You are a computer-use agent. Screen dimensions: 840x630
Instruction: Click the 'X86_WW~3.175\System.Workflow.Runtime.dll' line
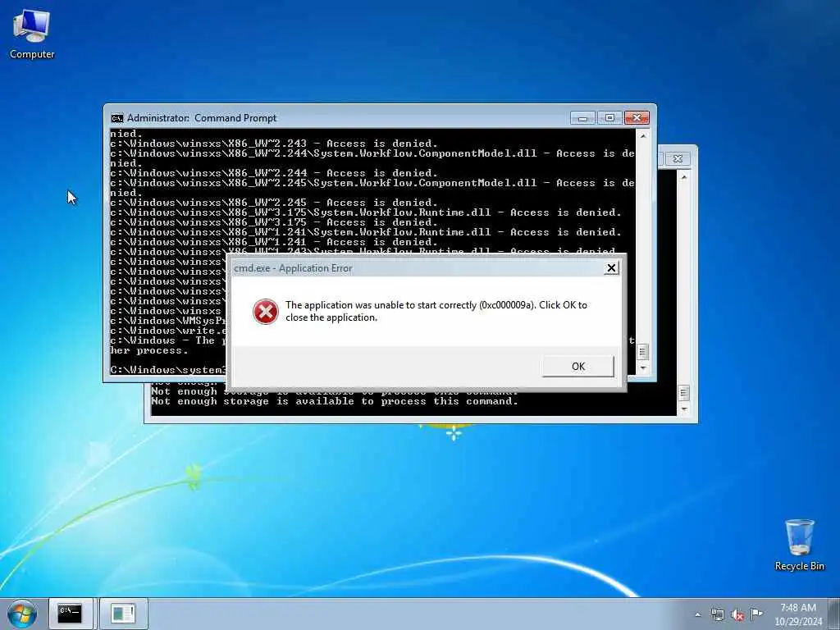[x=366, y=212]
